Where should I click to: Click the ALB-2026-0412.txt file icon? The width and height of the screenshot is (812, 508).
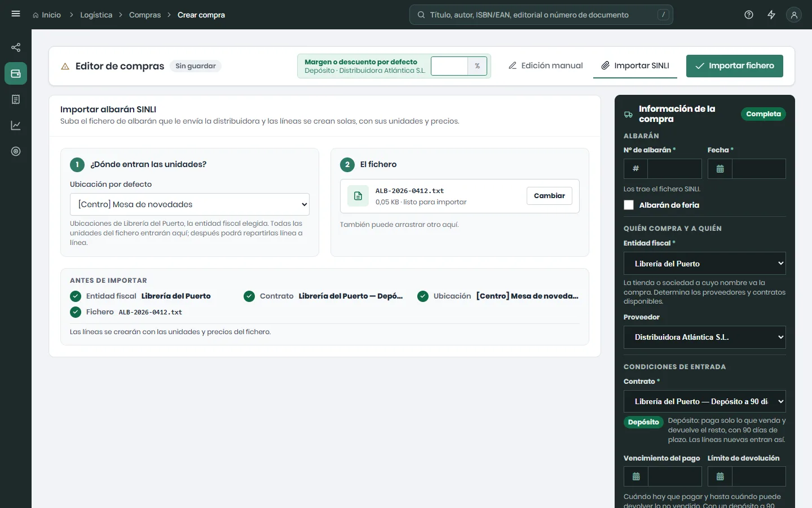(x=358, y=196)
